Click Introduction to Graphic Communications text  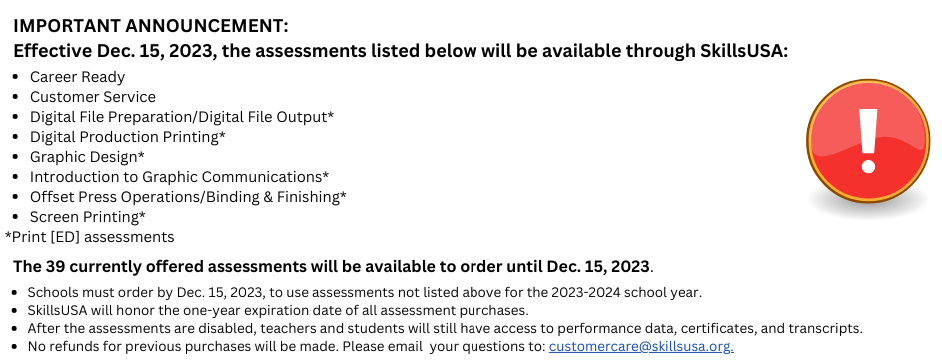click(x=180, y=177)
